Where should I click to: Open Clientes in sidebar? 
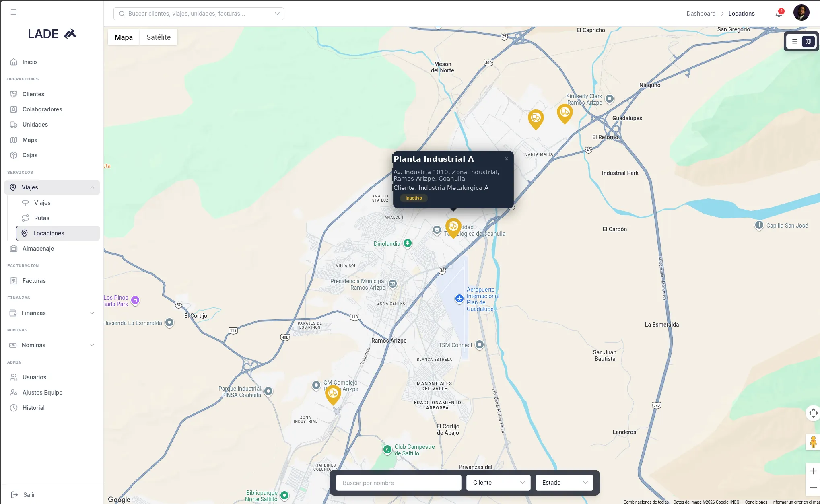52,94
